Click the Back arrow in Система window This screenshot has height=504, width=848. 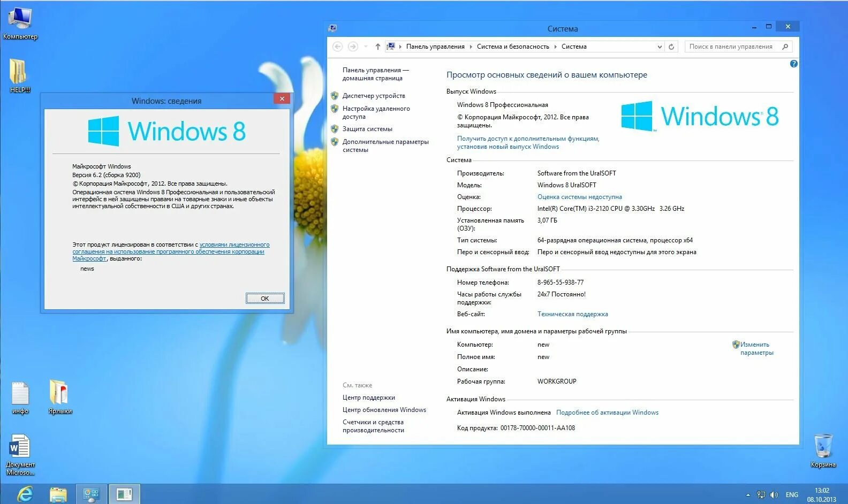pos(338,47)
